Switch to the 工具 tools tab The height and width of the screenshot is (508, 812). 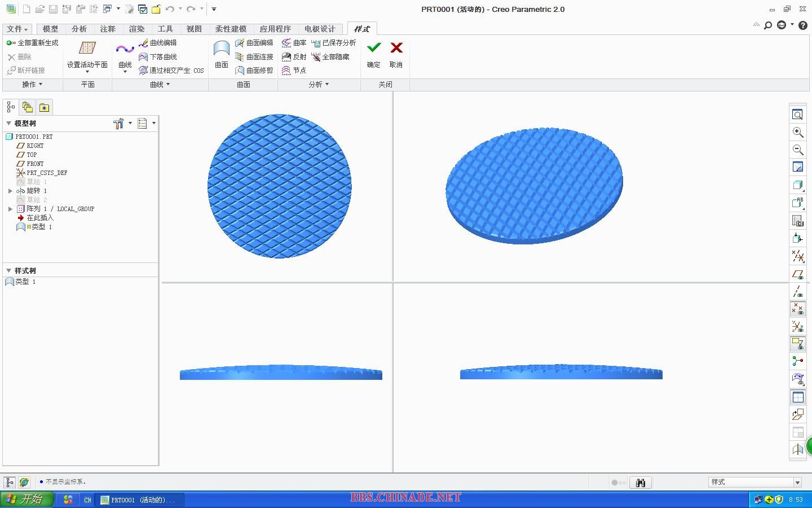(165, 29)
